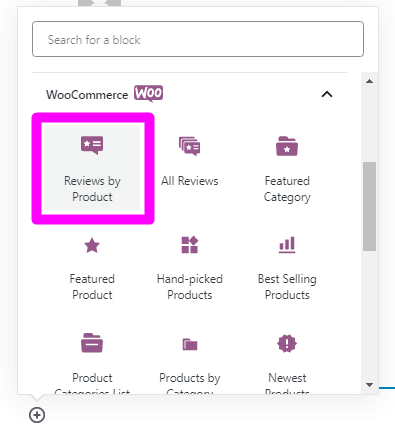Select the Product Categories List icon
This screenshot has width=395, height=429.
92,343
